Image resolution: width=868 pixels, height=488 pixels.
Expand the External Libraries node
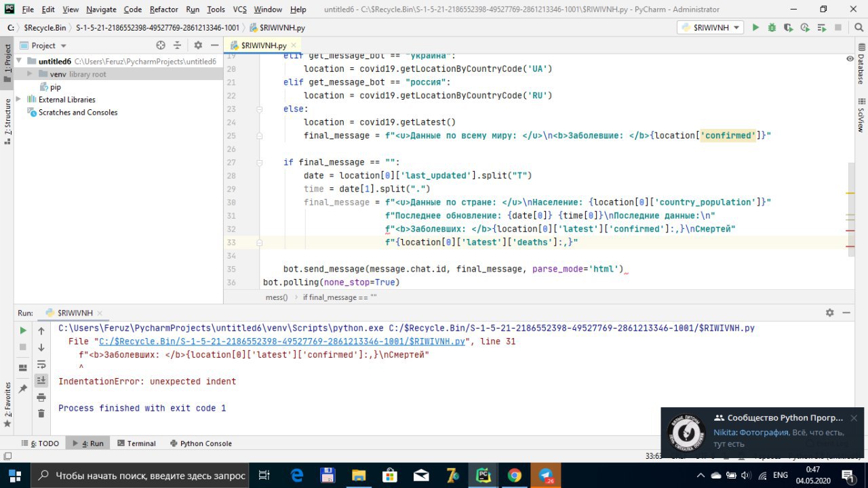tap(19, 99)
